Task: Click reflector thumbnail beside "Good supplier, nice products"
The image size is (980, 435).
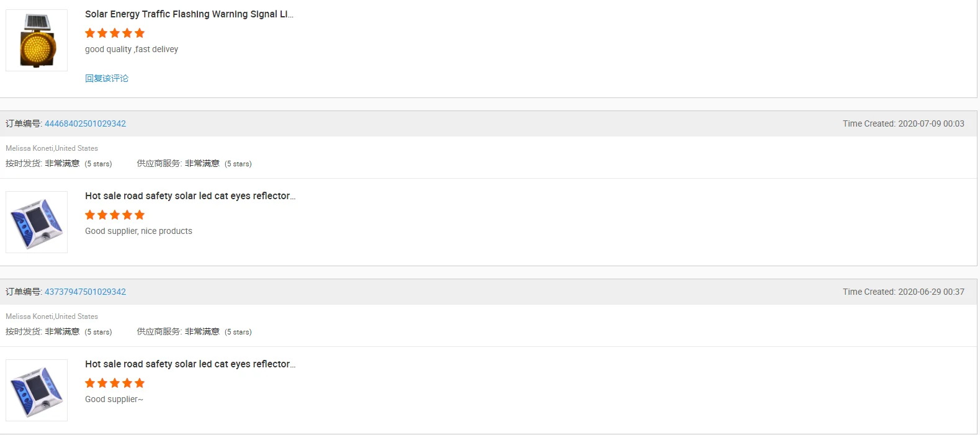Action: pyautogui.click(x=37, y=222)
